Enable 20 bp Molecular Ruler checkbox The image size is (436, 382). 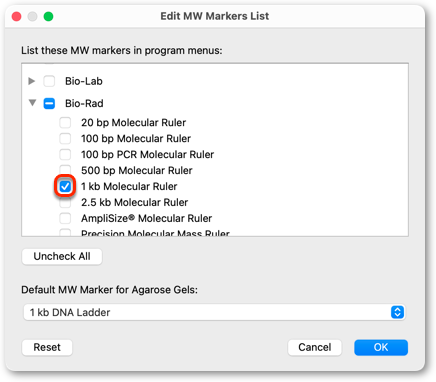click(65, 123)
